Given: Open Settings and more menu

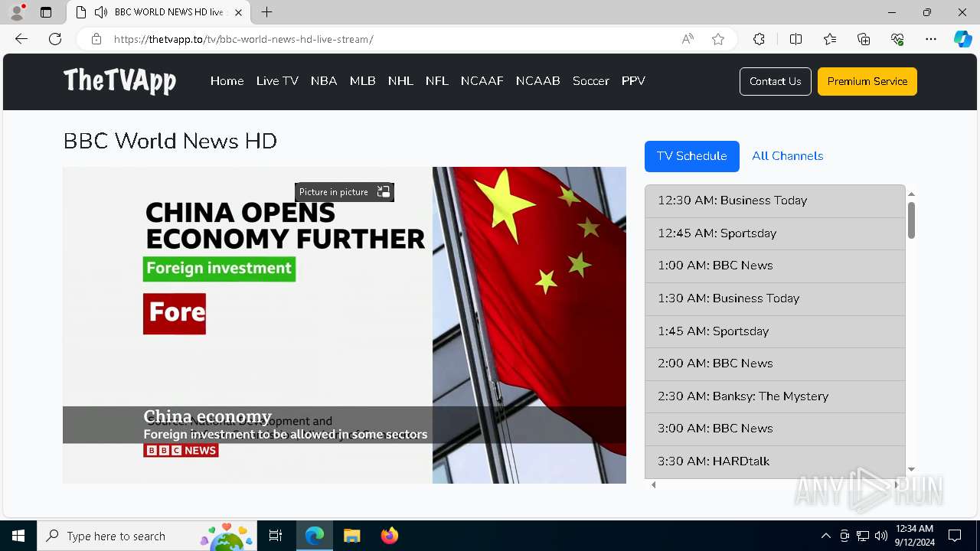Looking at the screenshot, I should coord(931,39).
